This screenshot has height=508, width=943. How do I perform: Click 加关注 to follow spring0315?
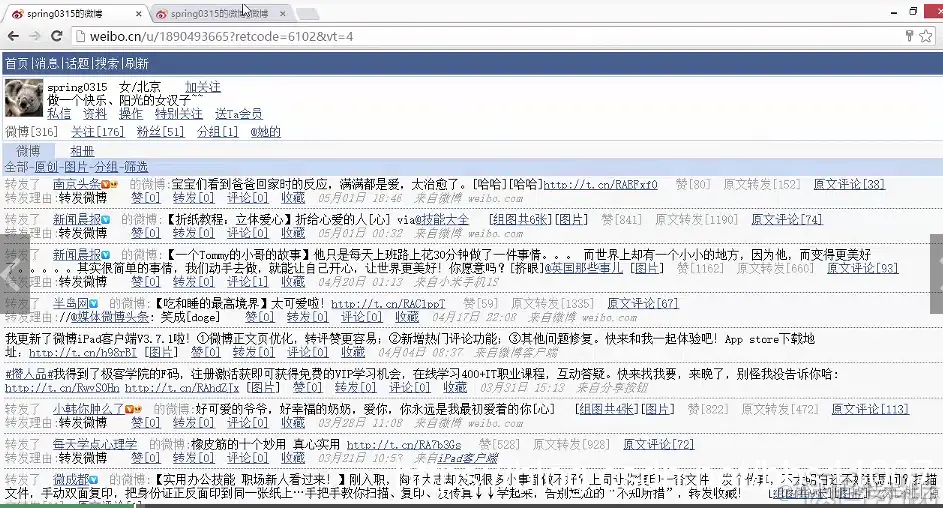pyautogui.click(x=203, y=87)
